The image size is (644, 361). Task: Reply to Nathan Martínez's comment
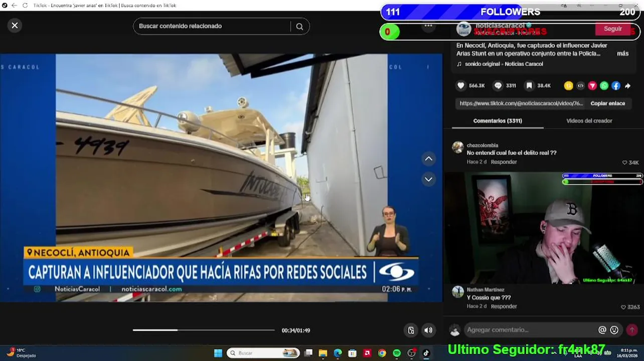tap(504, 306)
